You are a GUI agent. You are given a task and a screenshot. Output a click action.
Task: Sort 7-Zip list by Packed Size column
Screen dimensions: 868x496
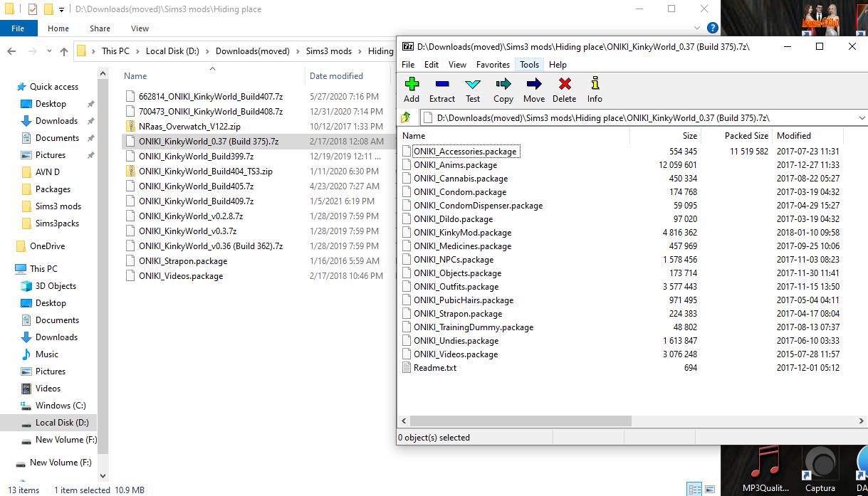pyautogui.click(x=746, y=135)
